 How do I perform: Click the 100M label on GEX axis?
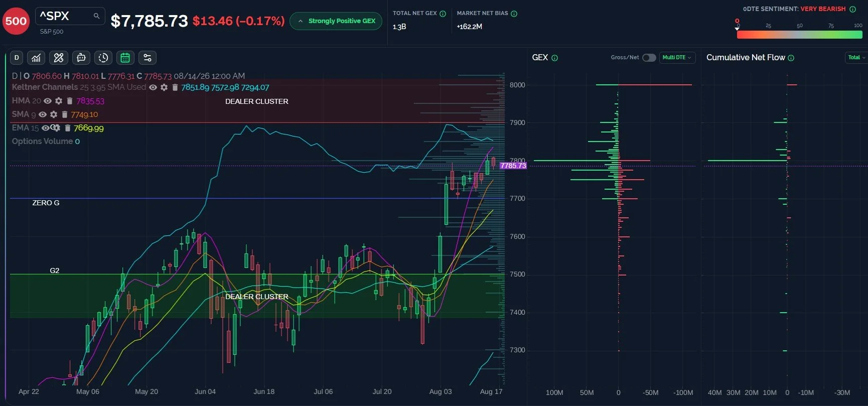554,392
